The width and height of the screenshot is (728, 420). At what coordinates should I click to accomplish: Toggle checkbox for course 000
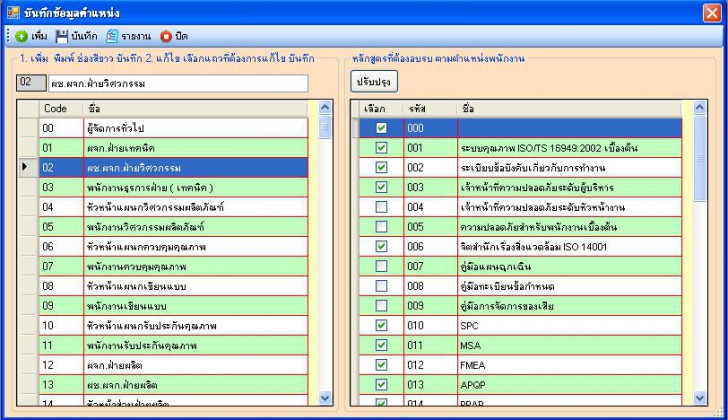(x=381, y=128)
